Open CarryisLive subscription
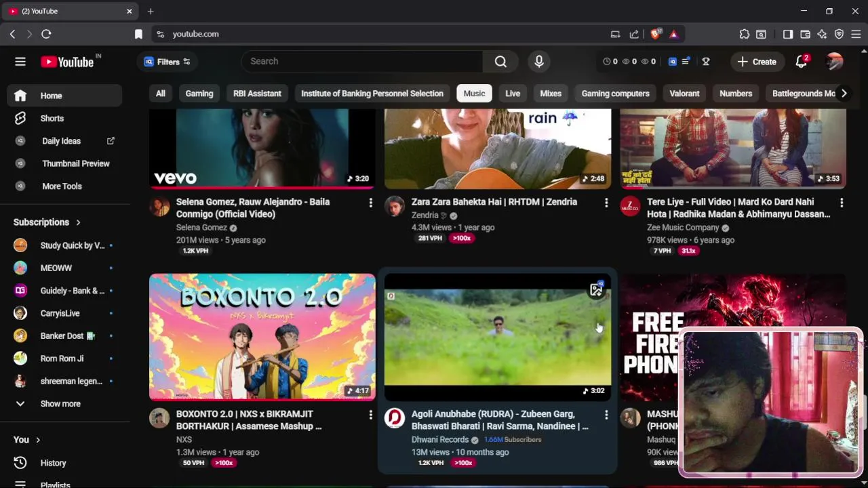This screenshot has height=488, width=868. (65, 313)
